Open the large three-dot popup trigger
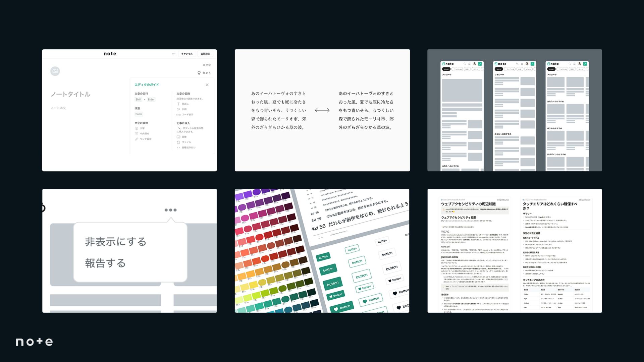 170,210
